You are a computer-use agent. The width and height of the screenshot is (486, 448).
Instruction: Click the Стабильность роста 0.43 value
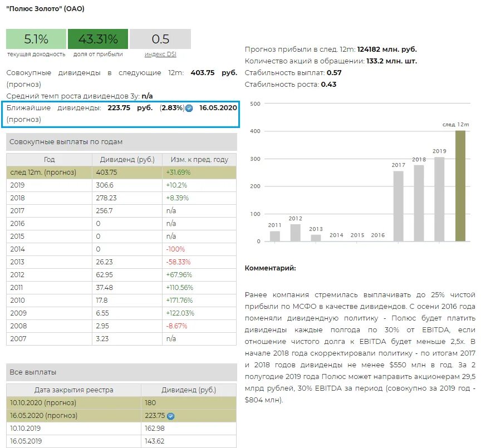point(328,85)
